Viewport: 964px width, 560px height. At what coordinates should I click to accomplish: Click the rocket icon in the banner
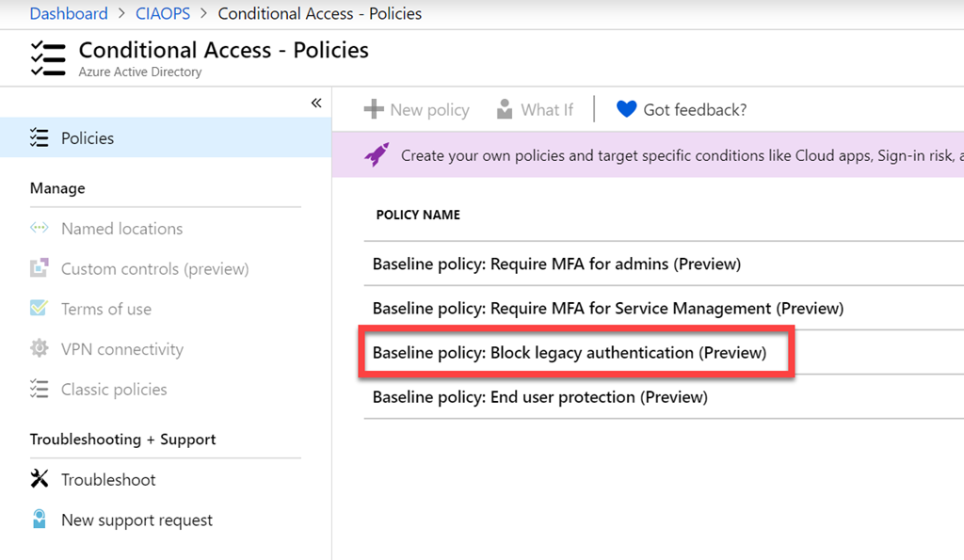pyautogui.click(x=377, y=155)
